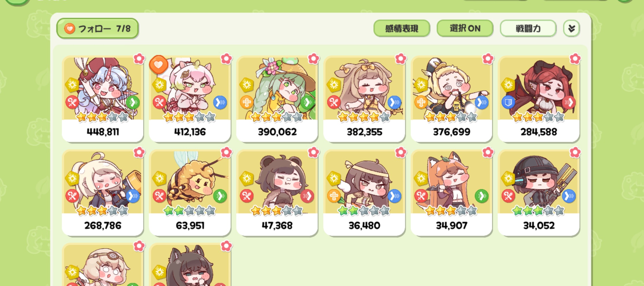
Task: Click red arrow icon on 284,588 card
Action: (x=569, y=102)
